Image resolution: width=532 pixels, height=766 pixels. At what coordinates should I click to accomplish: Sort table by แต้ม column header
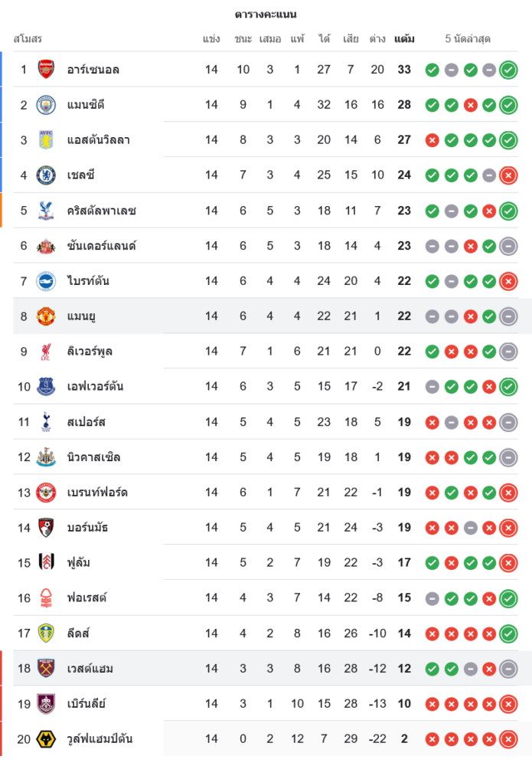click(404, 38)
